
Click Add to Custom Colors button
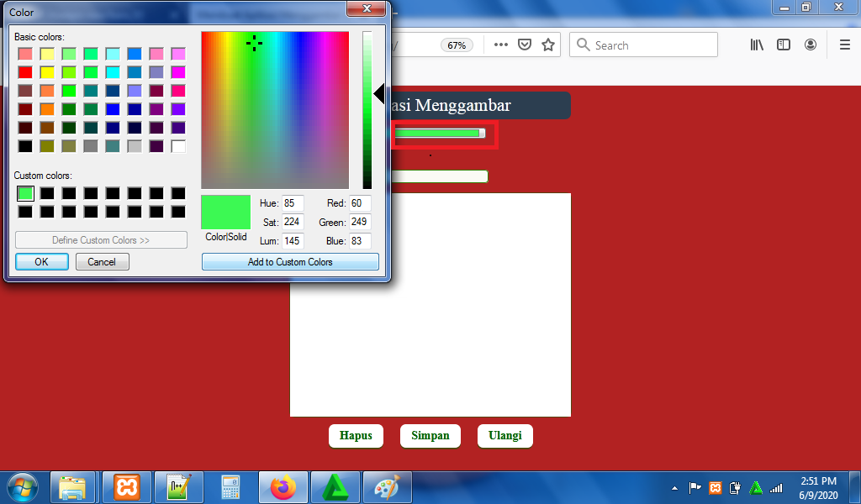[x=290, y=261]
